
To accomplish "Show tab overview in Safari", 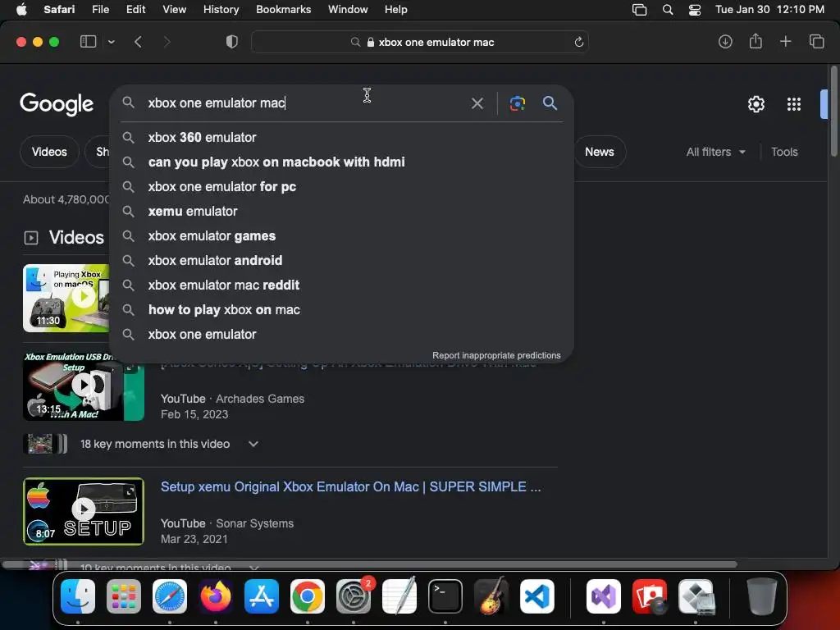I will pyautogui.click(x=816, y=41).
